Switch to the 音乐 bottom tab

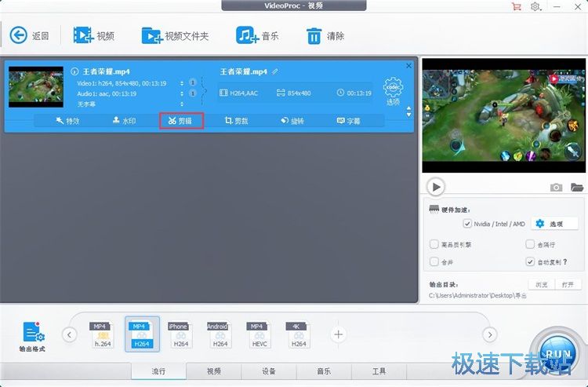[x=324, y=371]
